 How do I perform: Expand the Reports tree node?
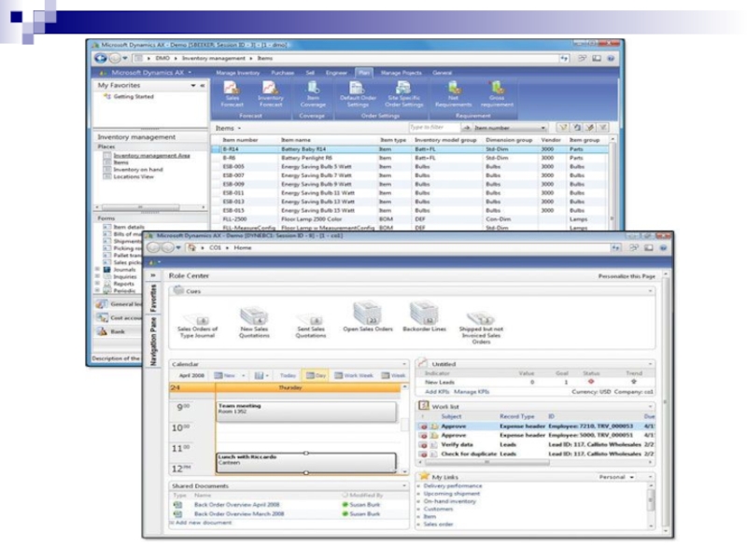point(98,284)
